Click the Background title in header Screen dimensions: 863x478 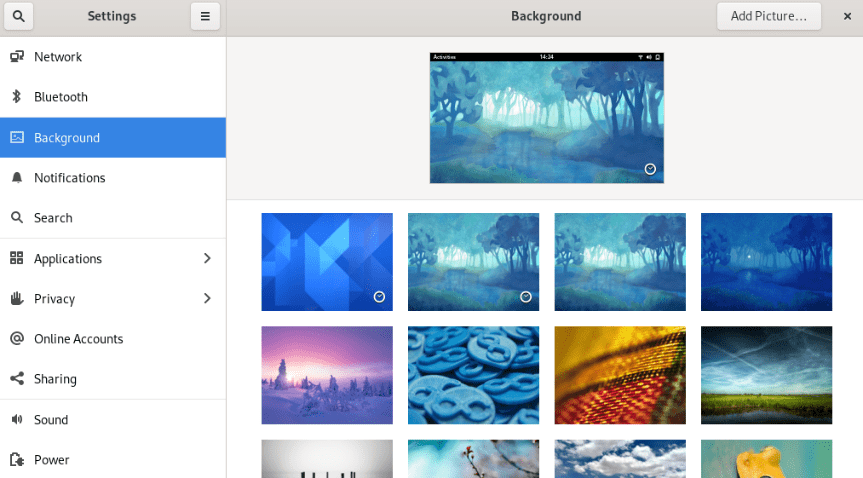pyautogui.click(x=546, y=16)
